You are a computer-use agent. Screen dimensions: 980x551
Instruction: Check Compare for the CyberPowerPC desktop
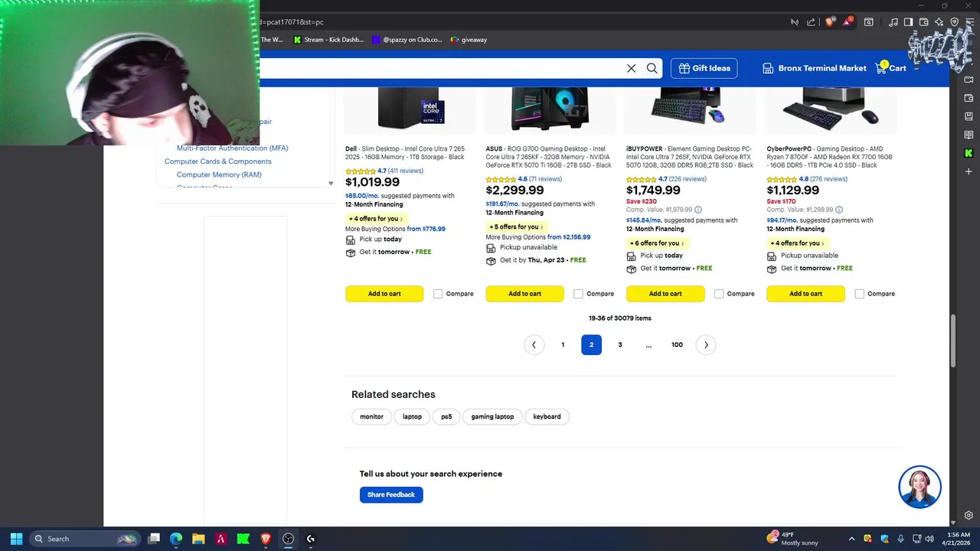[x=859, y=294]
